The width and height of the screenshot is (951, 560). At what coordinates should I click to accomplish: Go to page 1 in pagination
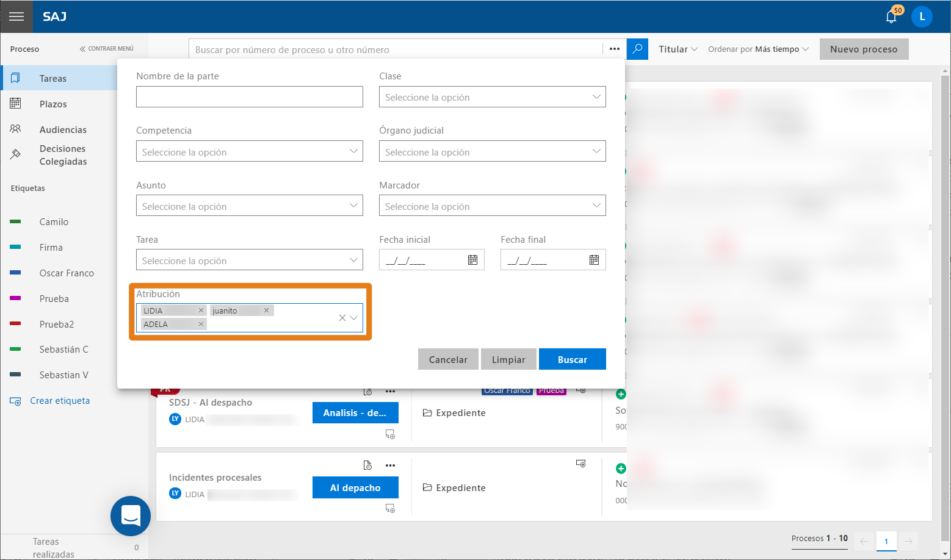[886, 541]
